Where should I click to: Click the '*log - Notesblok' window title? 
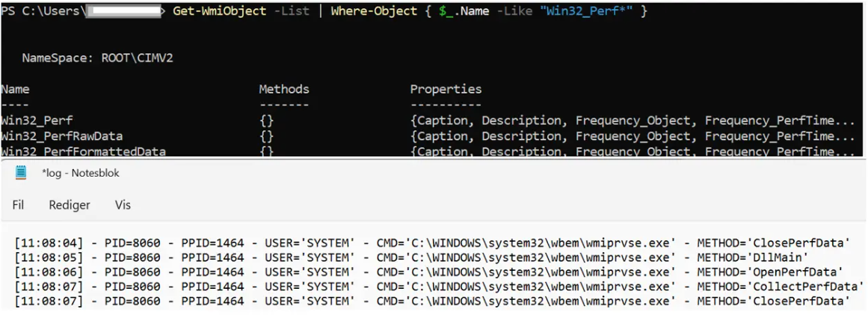click(x=81, y=173)
